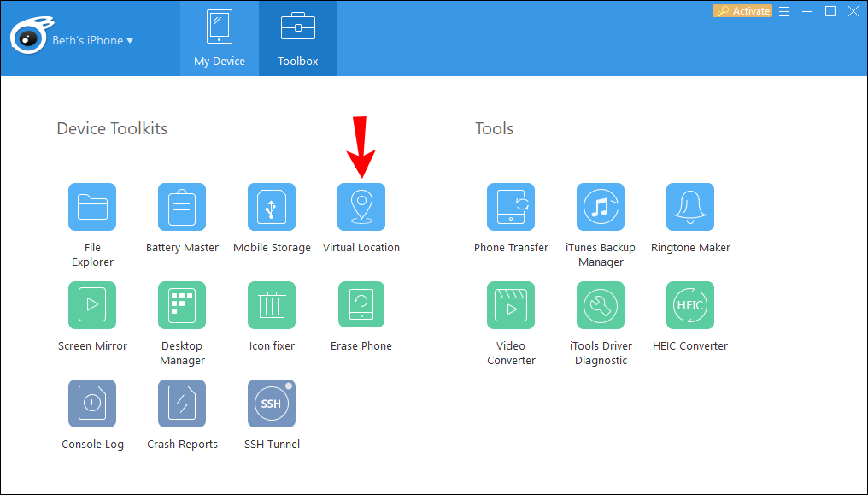868x495 pixels.
Task: Click the Virtual Location label text
Action: tap(361, 248)
